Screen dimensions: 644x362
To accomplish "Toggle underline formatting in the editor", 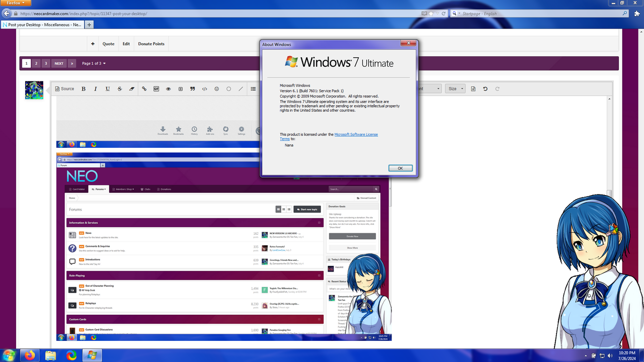I will [x=108, y=89].
